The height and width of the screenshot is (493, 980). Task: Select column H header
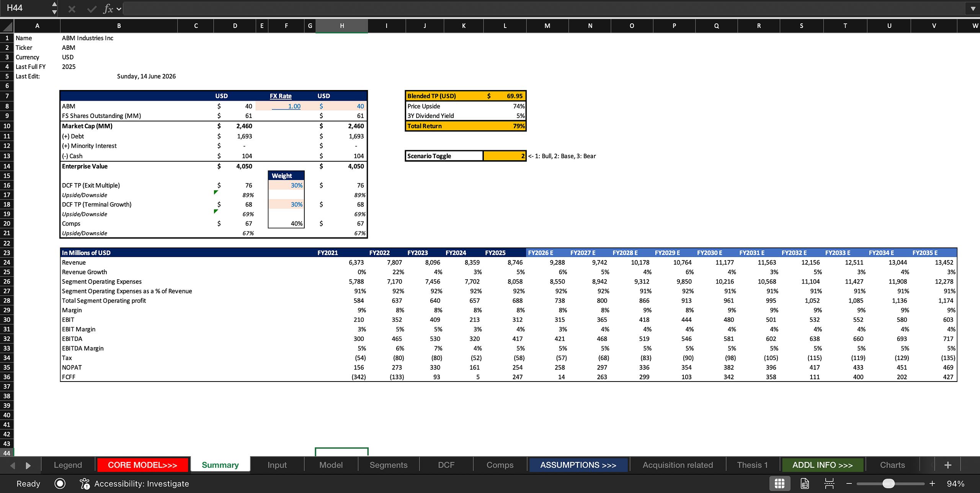point(341,26)
